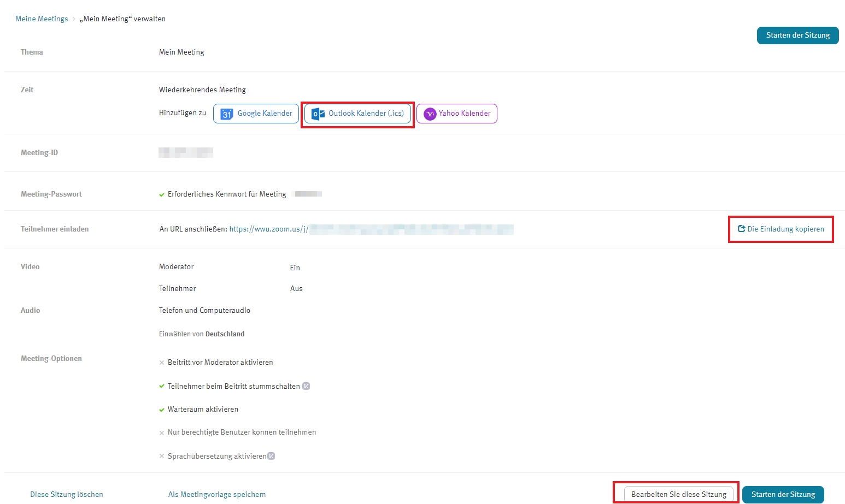845x504 pixels.
Task: Click green checkmark beside Erforderliches Kennwort
Action: tap(162, 194)
